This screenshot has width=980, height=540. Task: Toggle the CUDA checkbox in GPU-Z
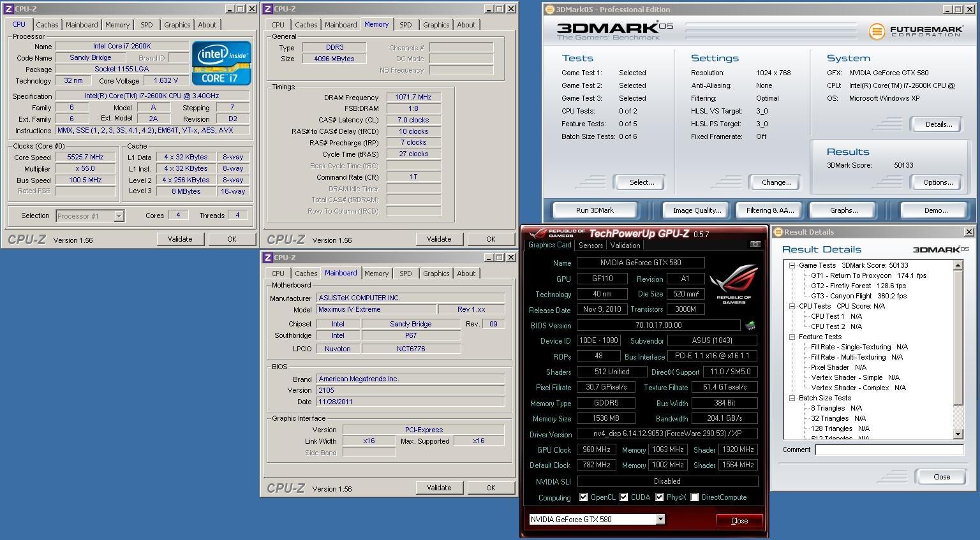click(623, 497)
